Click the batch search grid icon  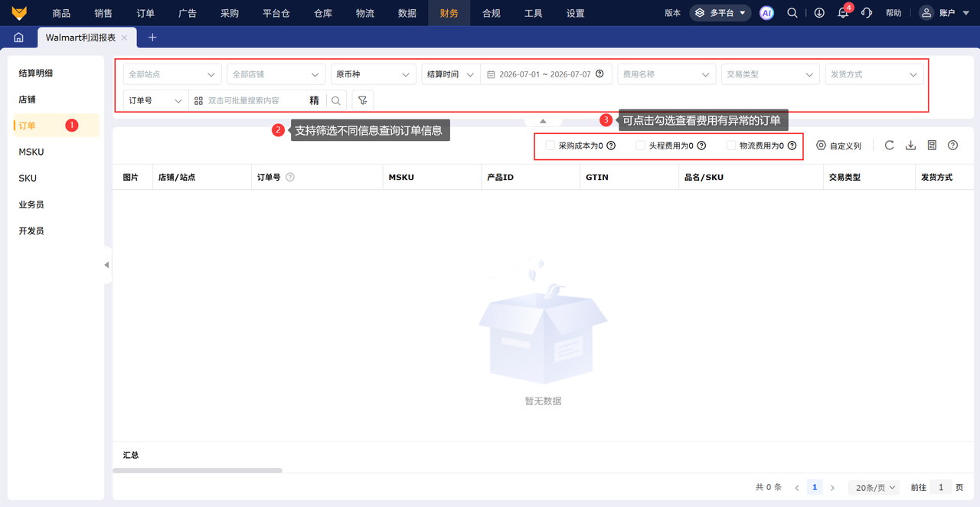coord(199,100)
